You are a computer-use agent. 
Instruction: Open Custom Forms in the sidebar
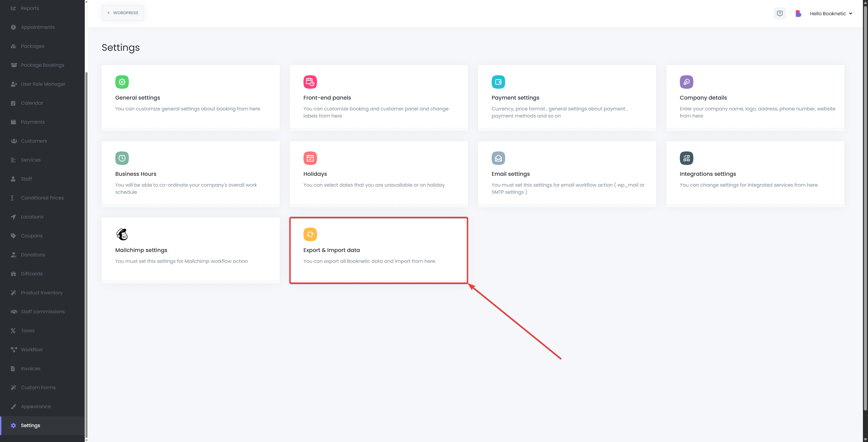point(42,387)
